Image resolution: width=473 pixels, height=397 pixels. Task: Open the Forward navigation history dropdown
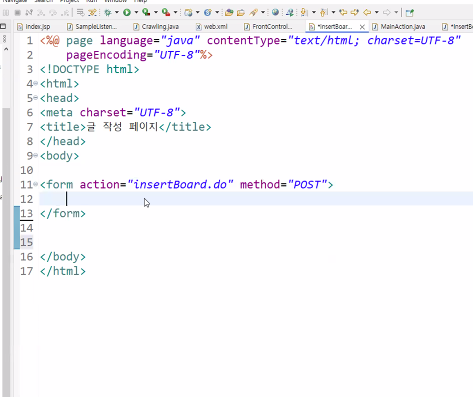click(x=396, y=13)
